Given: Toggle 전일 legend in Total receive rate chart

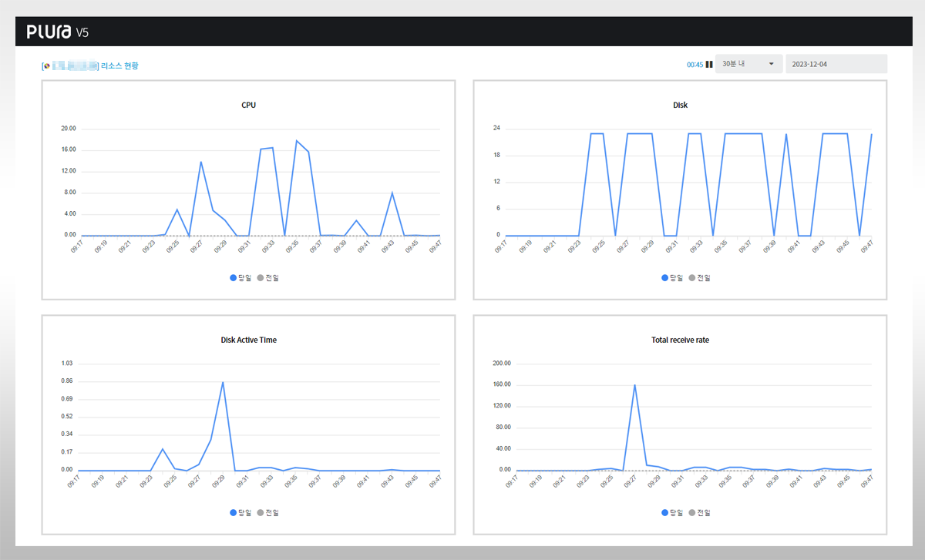Looking at the screenshot, I should pos(701,512).
